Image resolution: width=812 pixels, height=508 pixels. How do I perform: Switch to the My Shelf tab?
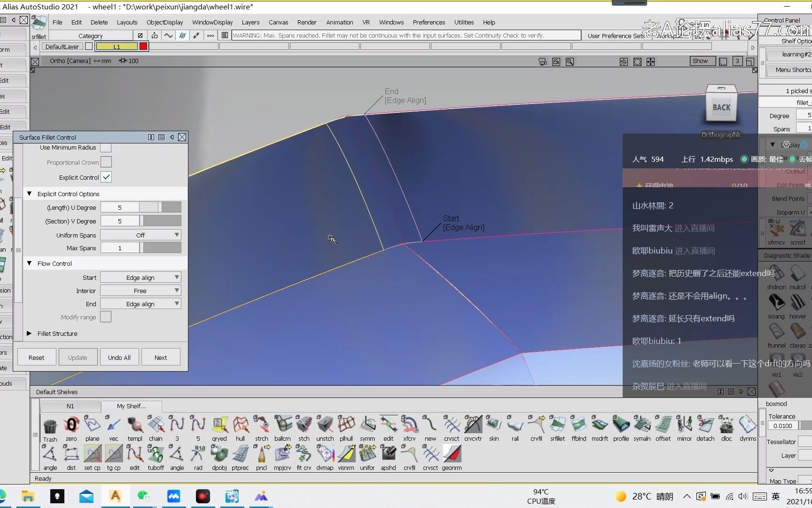131,406
